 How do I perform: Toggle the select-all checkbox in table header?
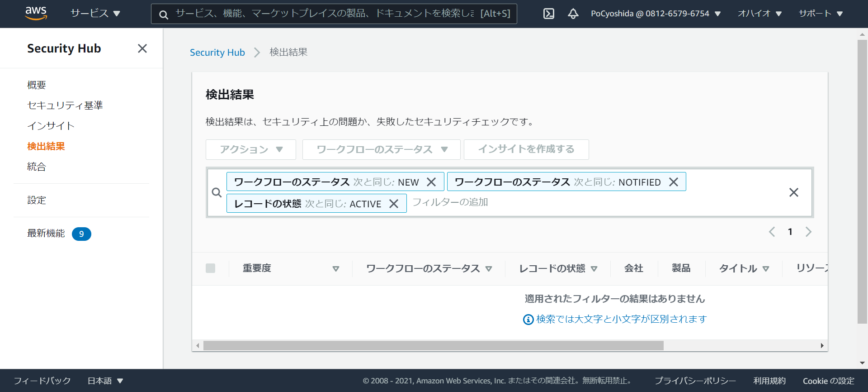(x=211, y=268)
